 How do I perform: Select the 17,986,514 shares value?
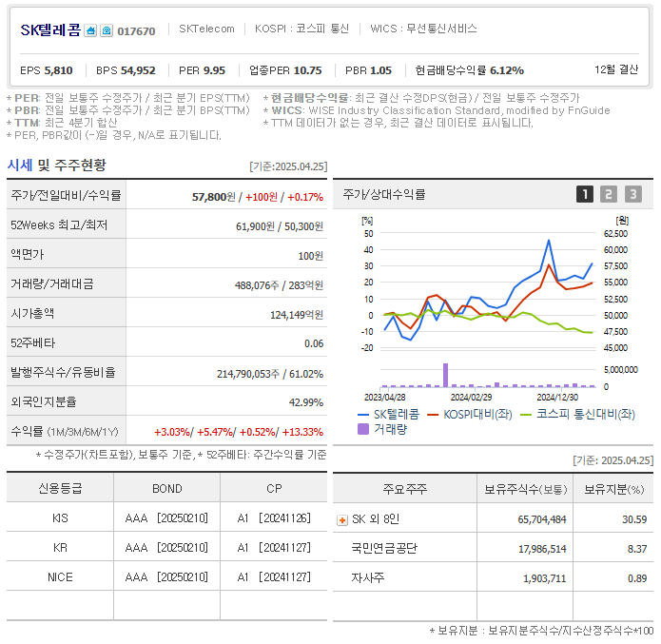coord(542,550)
